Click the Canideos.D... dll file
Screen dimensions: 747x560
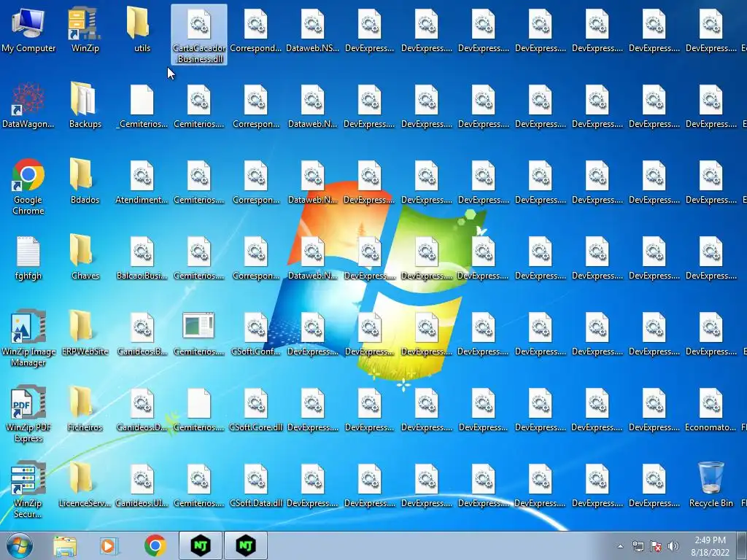(142, 408)
